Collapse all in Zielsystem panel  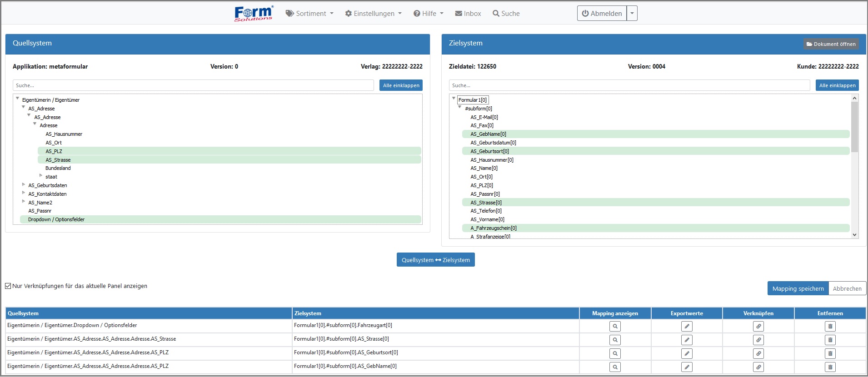click(837, 85)
